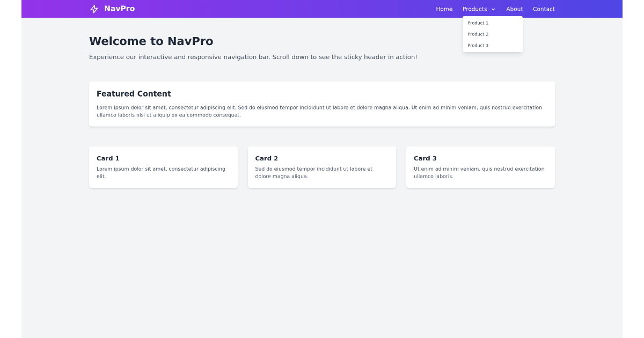Click the Card 1 heading text
The height and width of the screenshot is (338, 644).
click(108, 158)
